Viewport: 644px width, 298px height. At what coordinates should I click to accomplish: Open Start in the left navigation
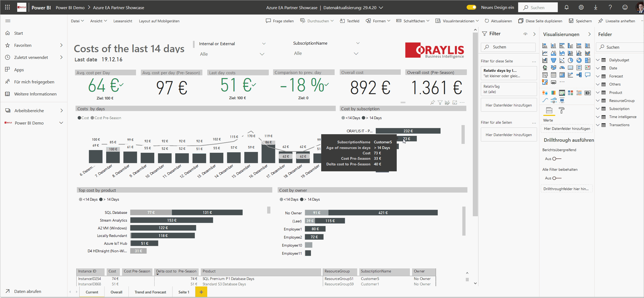tap(19, 33)
